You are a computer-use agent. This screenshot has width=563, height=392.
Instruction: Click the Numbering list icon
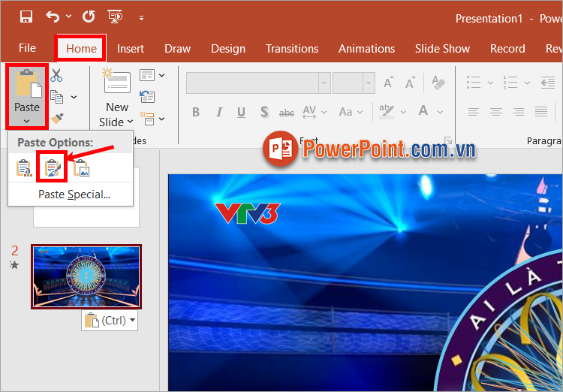[510, 83]
